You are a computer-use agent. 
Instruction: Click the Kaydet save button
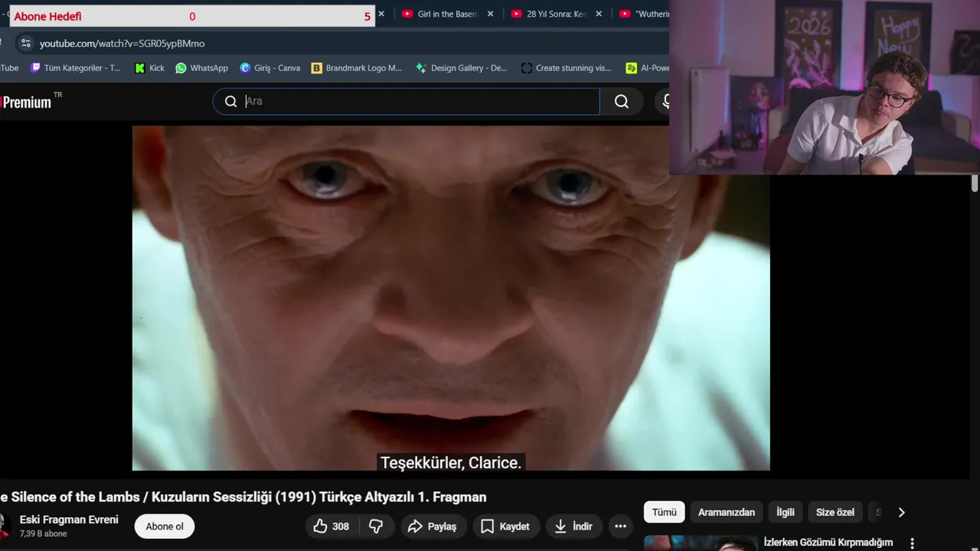[x=505, y=527]
